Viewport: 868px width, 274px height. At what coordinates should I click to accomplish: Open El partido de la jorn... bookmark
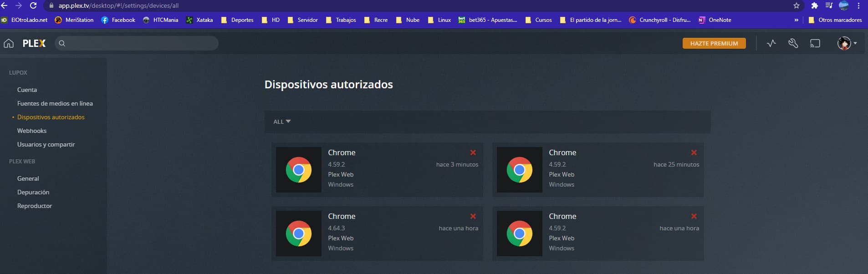click(x=591, y=20)
